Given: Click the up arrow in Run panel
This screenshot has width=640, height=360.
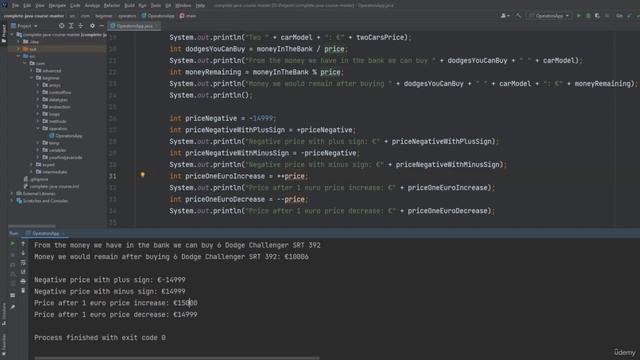Looking at the screenshot, I should [23, 244].
